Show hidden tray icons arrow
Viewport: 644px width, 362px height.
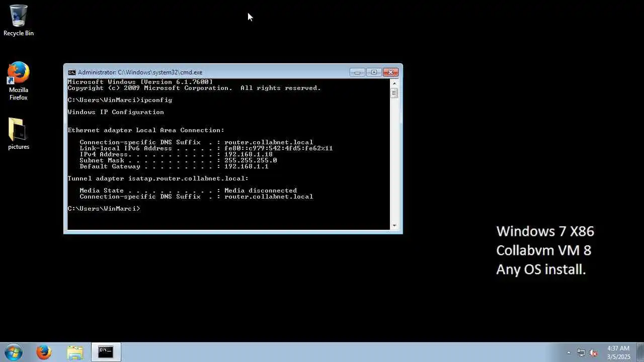[x=569, y=352]
